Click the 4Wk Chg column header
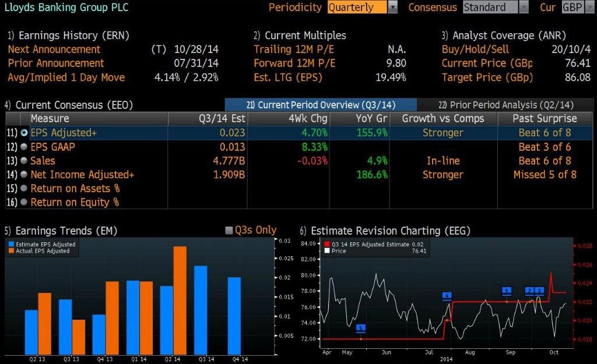The height and width of the screenshot is (364, 597). [x=288, y=119]
